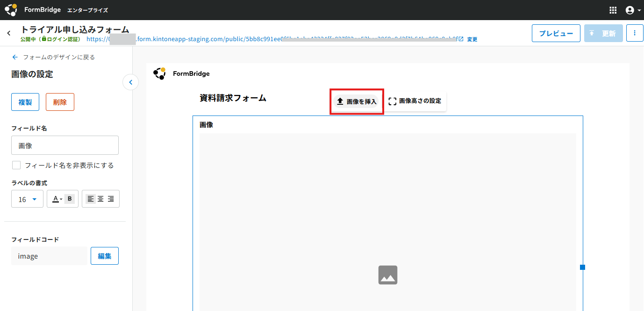Click the 公開中 login-auth status label
This screenshot has height=311, width=644.
(x=50, y=39)
